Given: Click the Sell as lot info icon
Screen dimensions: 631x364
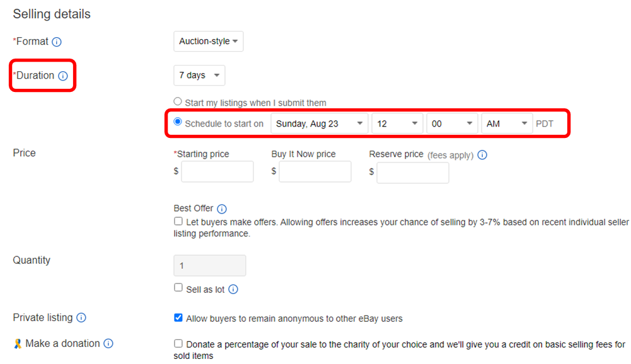Looking at the screenshot, I should 233,290.
